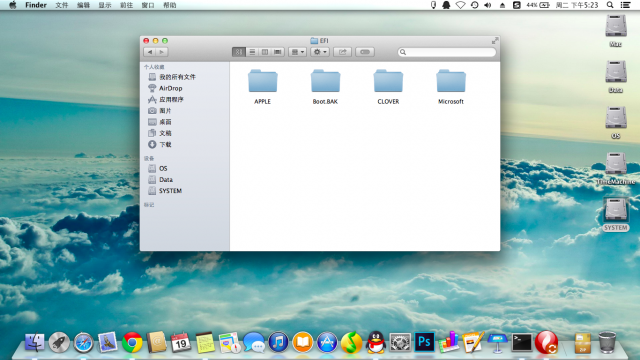Go back with the left arrow
Viewport: 640px width, 360px height.
150,52
